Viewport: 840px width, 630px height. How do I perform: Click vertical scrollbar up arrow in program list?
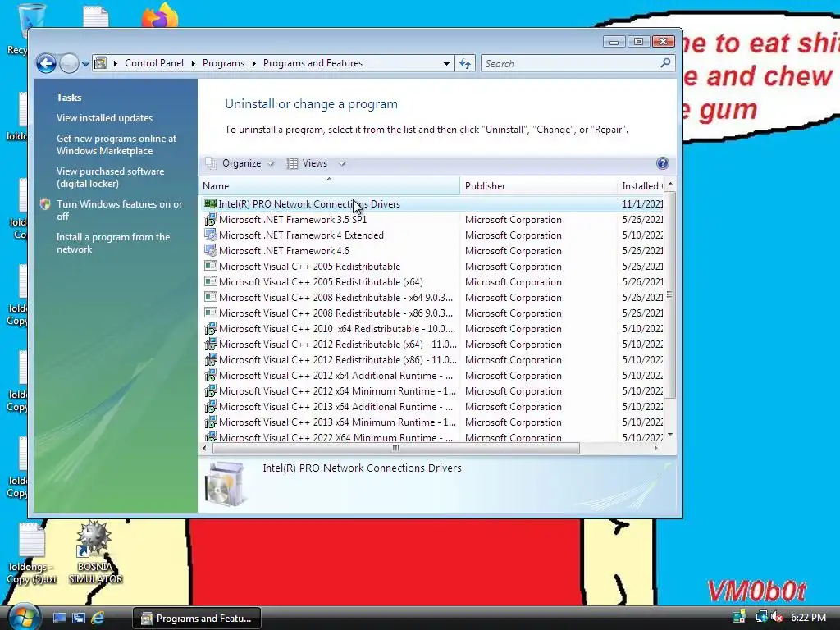pos(669,185)
